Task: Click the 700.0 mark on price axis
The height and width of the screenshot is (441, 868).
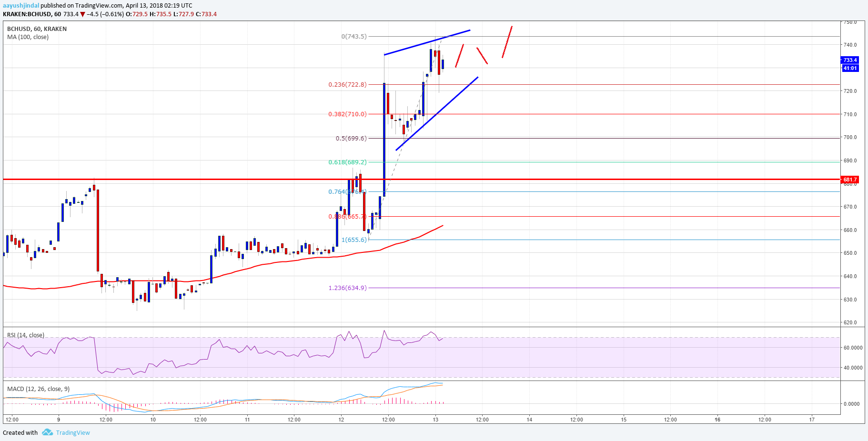Action: (850, 137)
